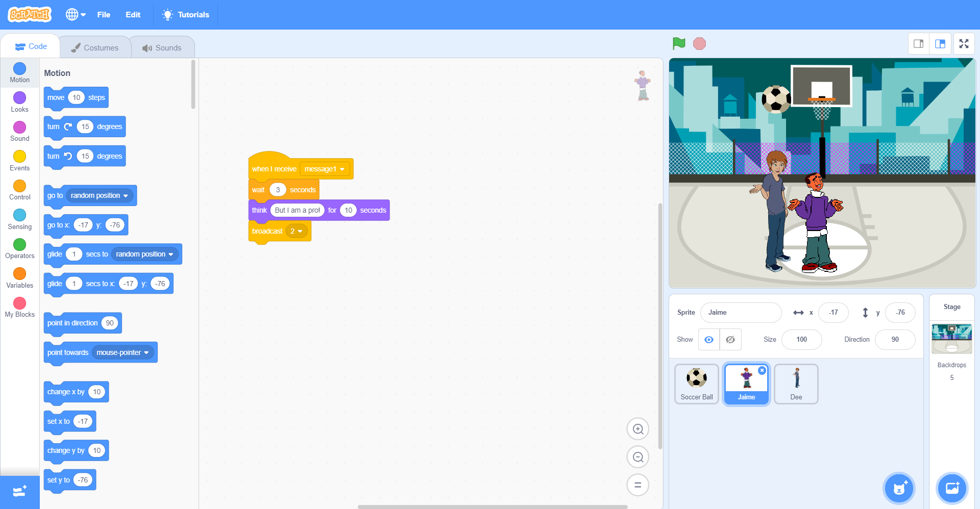
Task: Select the Dee sprite
Action: (796, 384)
